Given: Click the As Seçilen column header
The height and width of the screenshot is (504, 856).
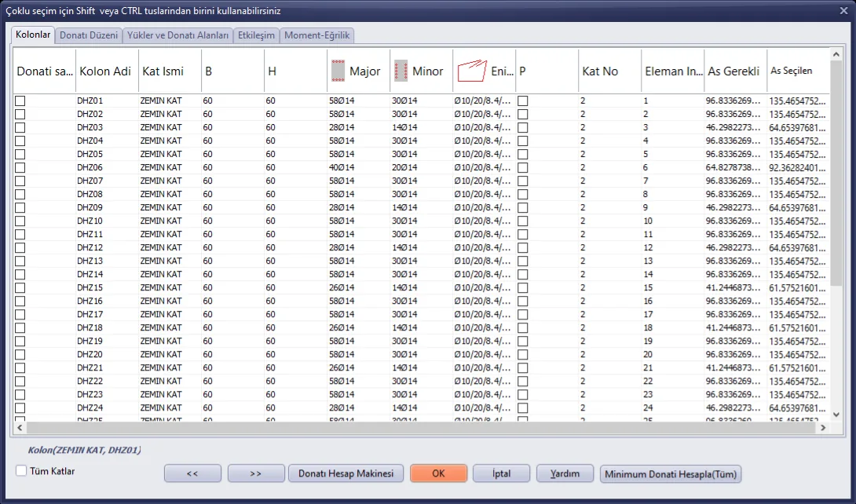Looking at the screenshot, I should click(798, 71).
